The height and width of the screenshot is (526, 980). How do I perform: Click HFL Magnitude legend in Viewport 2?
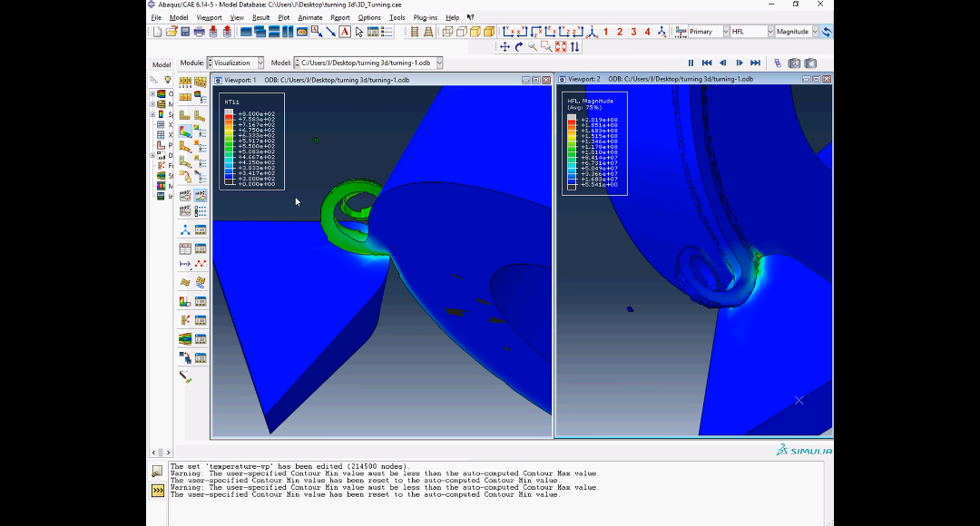tap(594, 143)
